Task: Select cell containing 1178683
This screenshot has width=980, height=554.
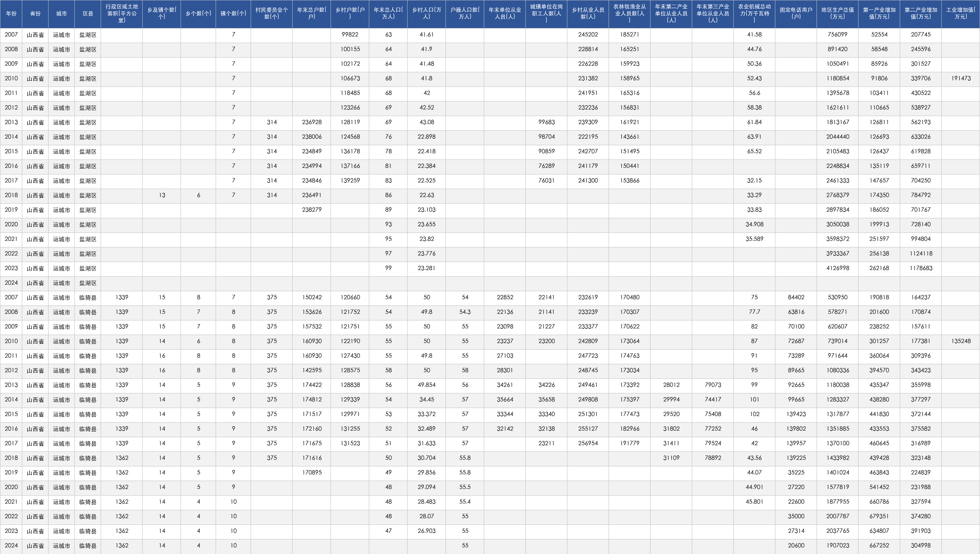Action: [921, 268]
